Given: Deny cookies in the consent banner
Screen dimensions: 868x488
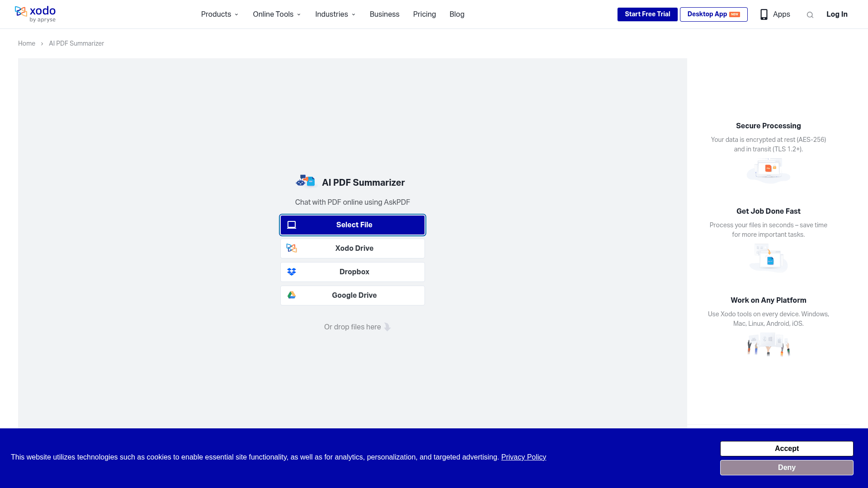Looking at the screenshot, I should 787,468.
